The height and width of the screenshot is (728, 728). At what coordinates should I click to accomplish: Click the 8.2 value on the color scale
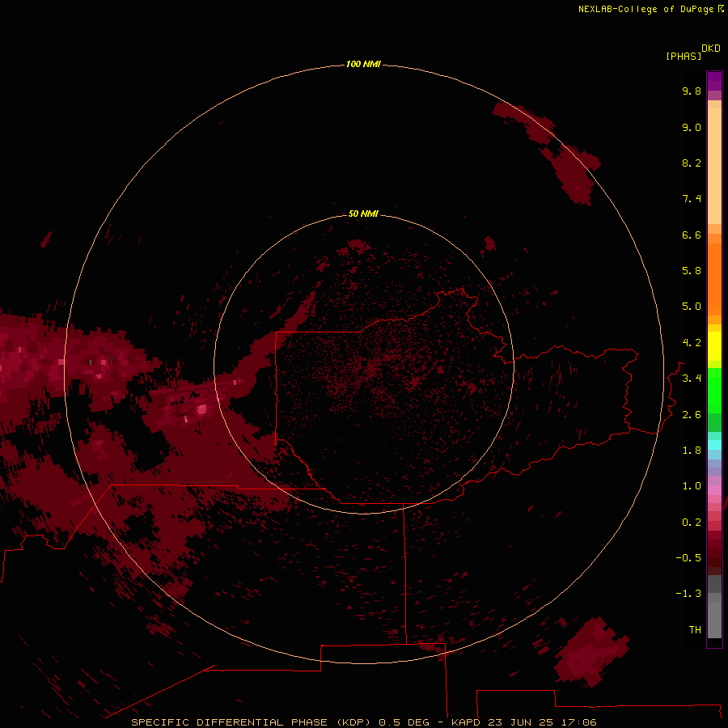coord(692,163)
